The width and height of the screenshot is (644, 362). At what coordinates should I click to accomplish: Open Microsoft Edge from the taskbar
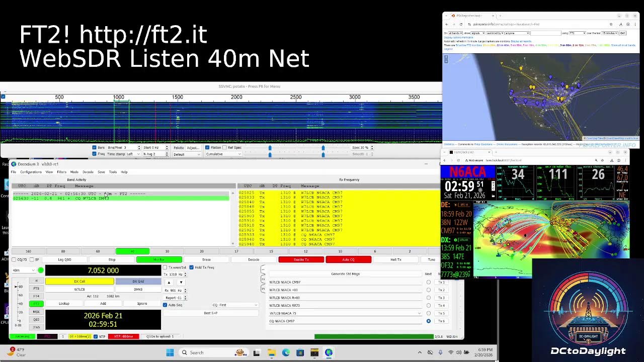tap(286, 352)
